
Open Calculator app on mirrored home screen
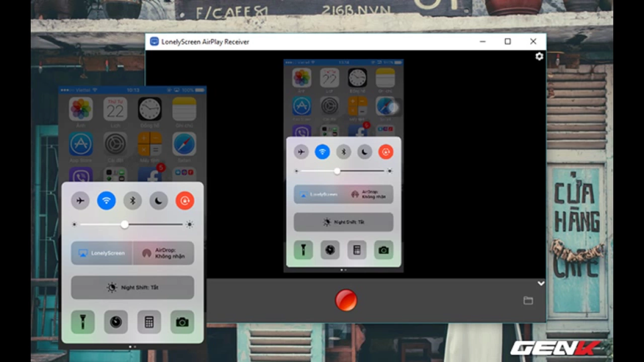click(357, 106)
